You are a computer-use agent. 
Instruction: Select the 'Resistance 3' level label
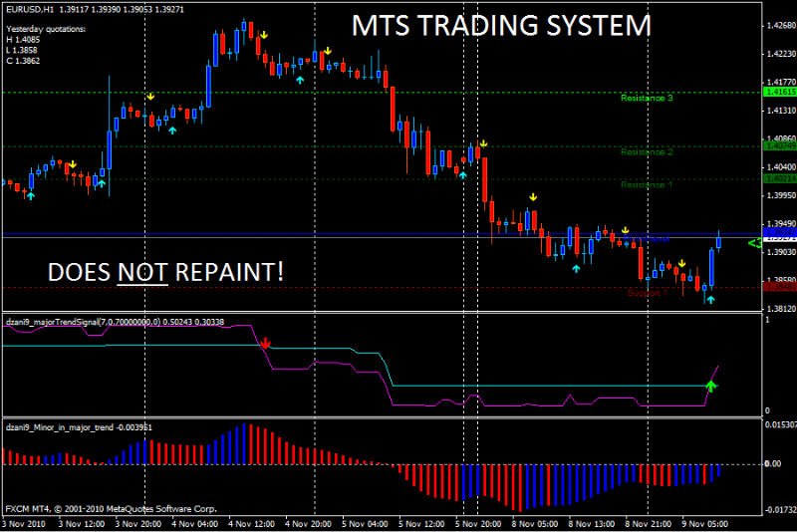point(647,98)
